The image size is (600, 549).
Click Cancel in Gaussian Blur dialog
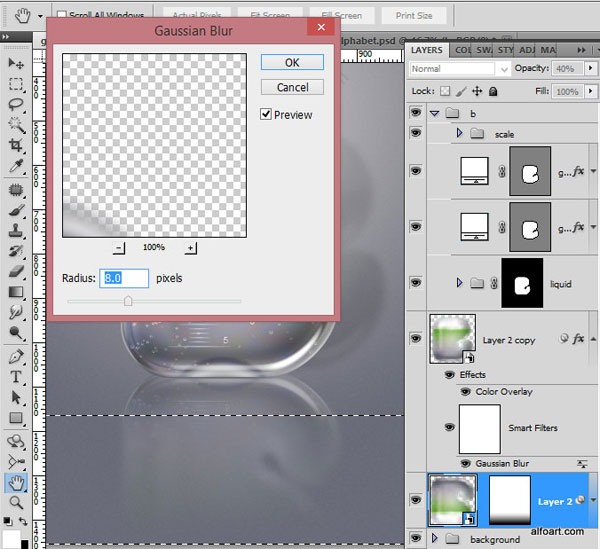(292, 87)
